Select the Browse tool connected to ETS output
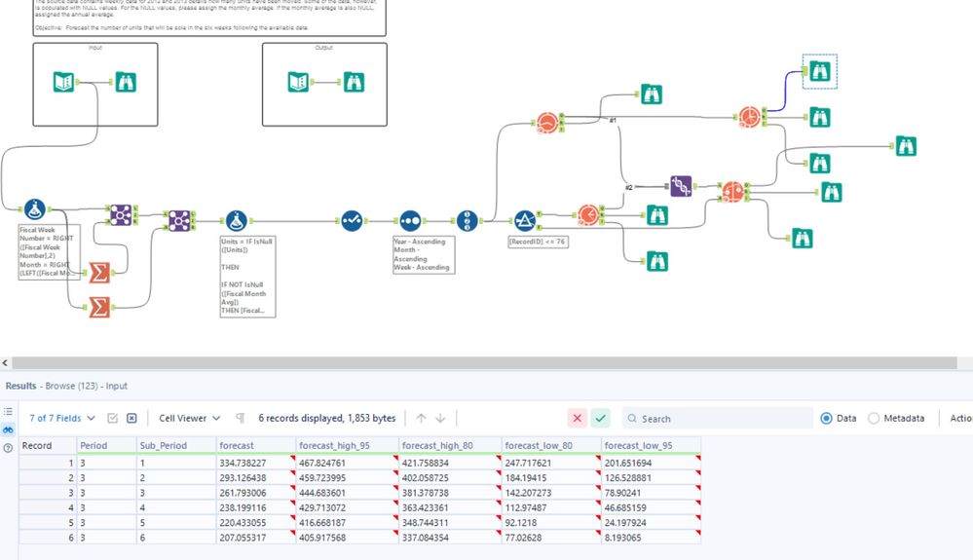The width and height of the screenshot is (973, 560). tap(652, 94)
